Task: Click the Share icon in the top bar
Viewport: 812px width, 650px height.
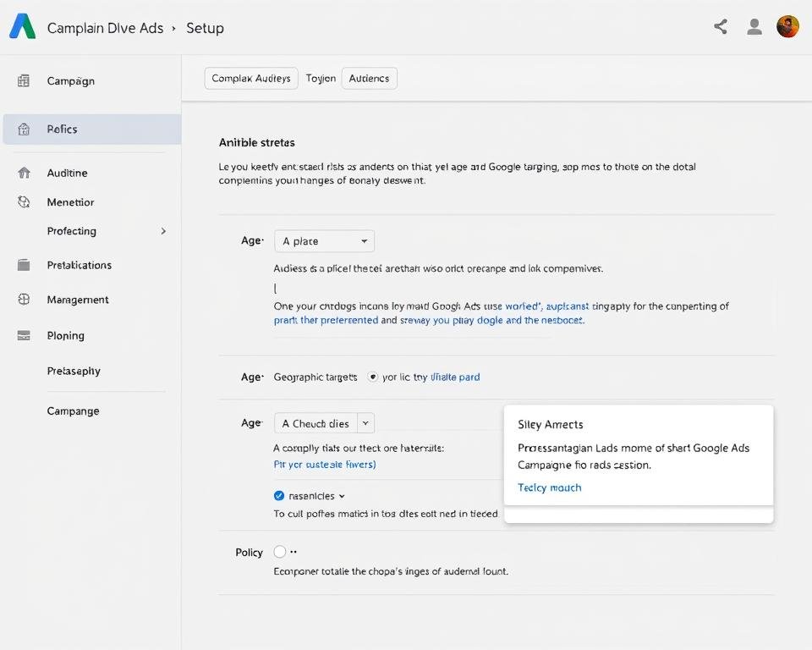Action: pos(720,26)
